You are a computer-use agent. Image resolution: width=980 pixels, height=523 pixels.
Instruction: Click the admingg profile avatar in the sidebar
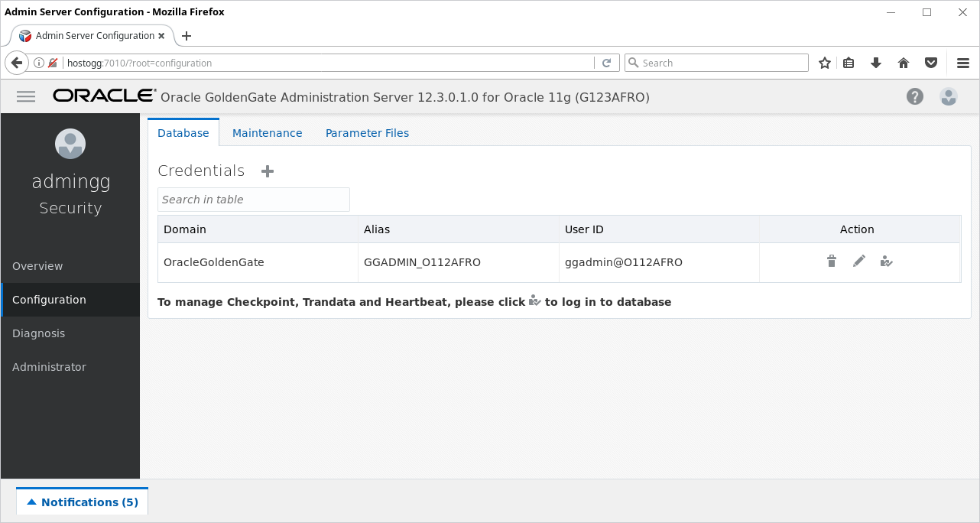click(70, 144)
